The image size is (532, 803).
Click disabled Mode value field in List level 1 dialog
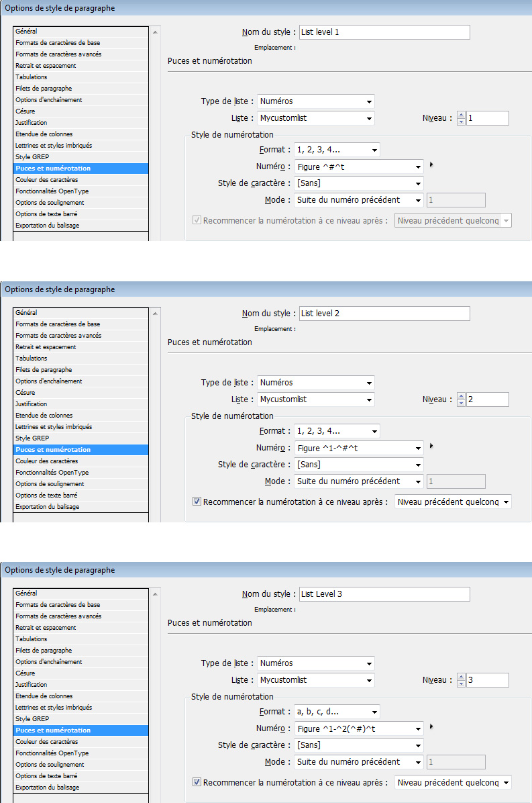[456, 200]
